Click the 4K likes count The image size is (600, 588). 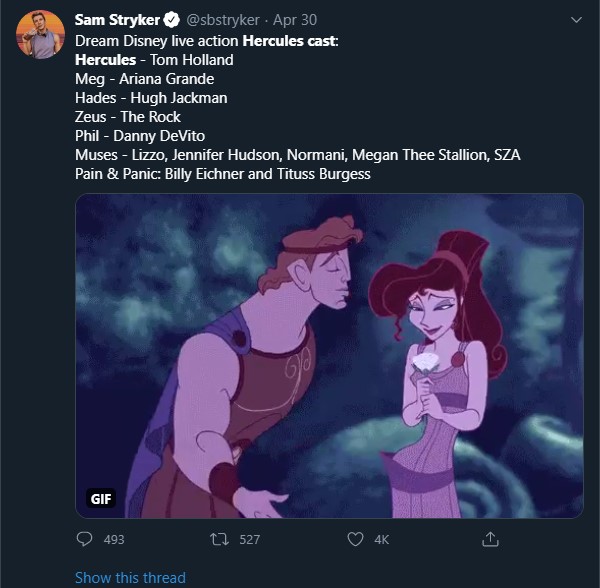tap(381, 539)
